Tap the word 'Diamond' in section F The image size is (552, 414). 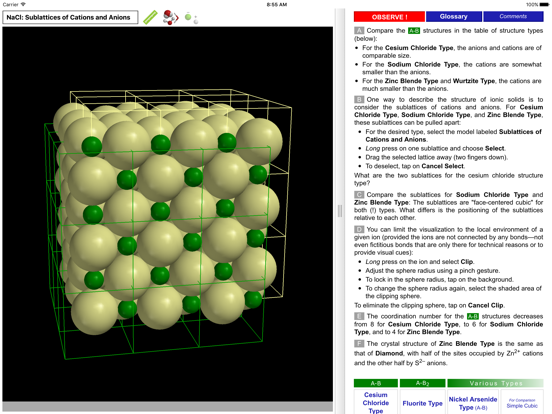click(x=389, y=353)
